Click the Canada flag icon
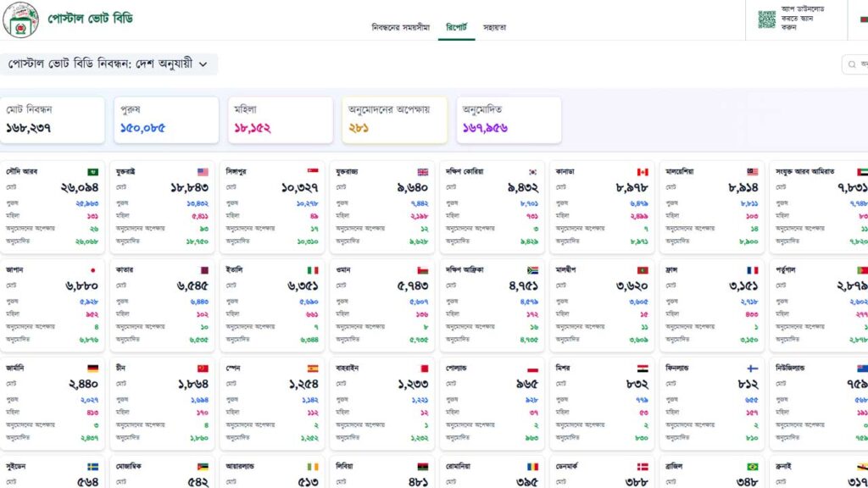This screenshot has width=868, height=488. (643, 172)
